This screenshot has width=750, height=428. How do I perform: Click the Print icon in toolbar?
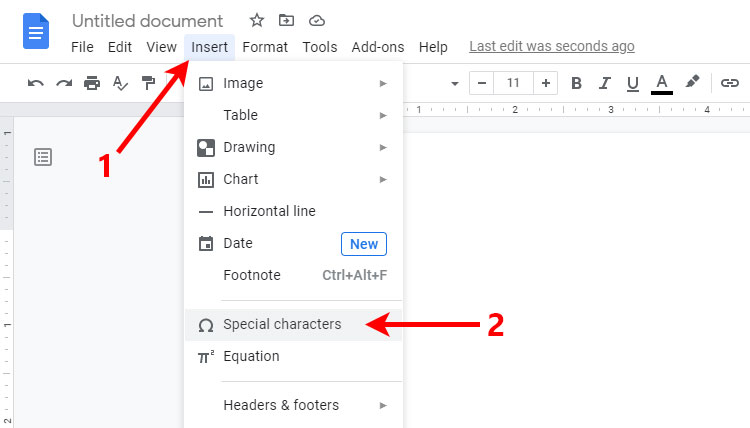coord(92,83)
